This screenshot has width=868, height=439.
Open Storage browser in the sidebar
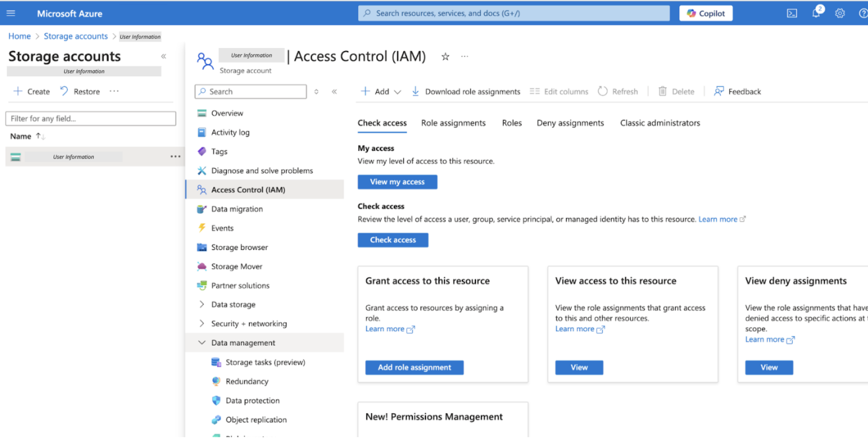239,247
